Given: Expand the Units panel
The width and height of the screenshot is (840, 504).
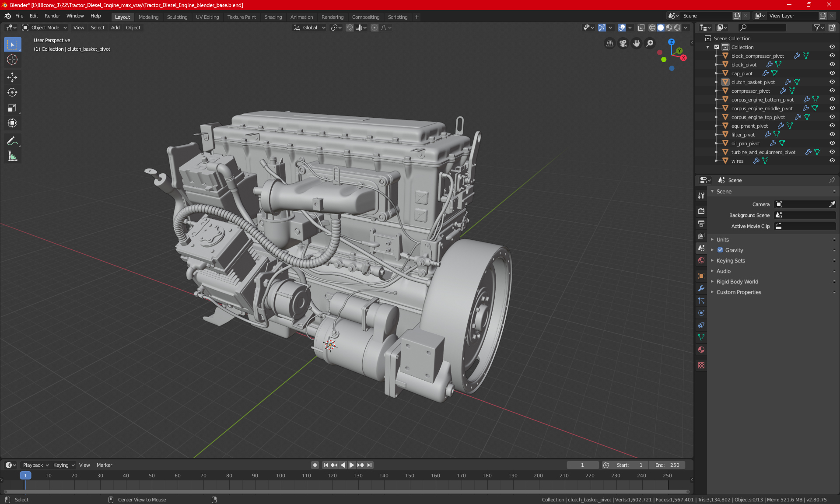Looking at the screenshot, I should [723, 240].
